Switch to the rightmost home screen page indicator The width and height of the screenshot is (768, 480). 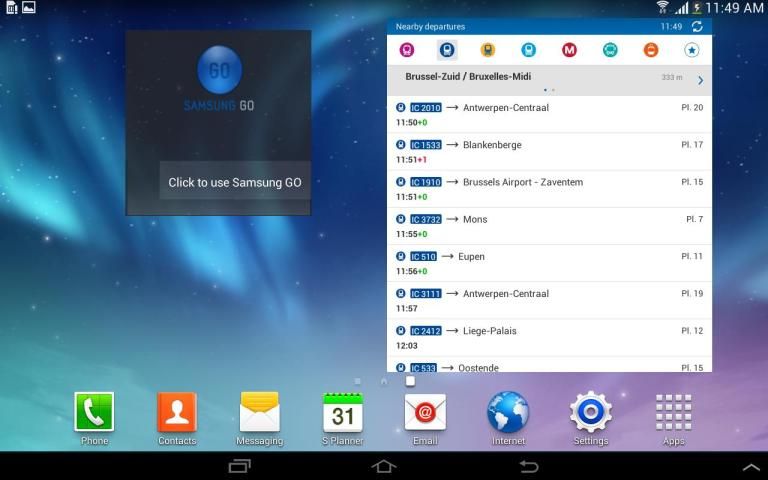(410, 381)
